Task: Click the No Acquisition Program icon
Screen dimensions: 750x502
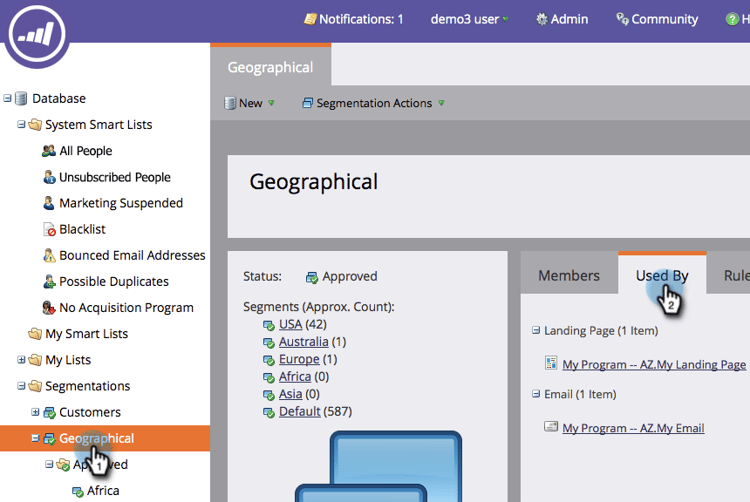Action: [49, 307]
